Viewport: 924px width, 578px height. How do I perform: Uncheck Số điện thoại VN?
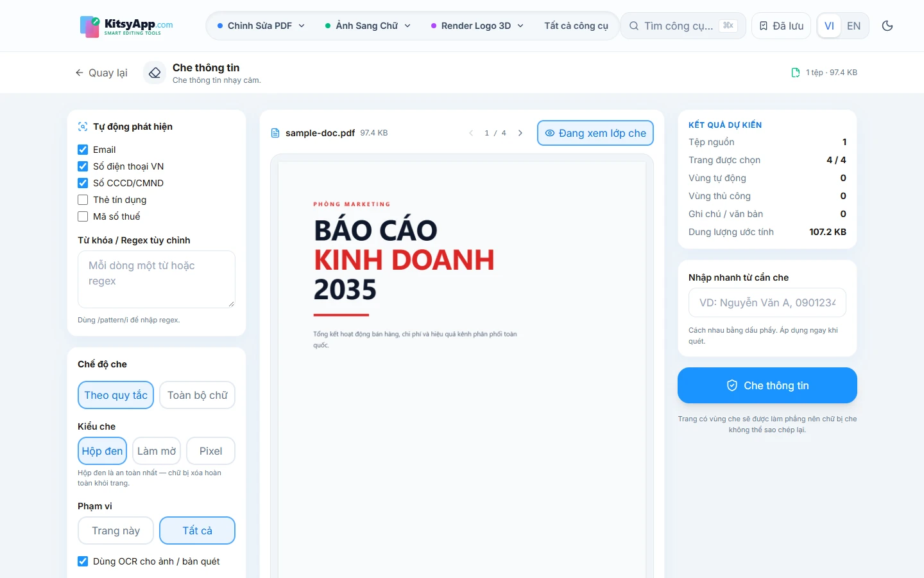83,166
